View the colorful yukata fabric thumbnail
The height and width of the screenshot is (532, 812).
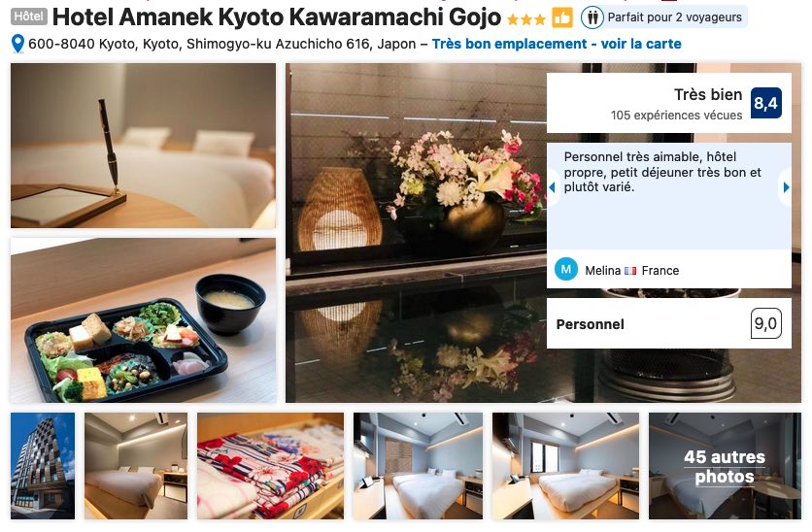(x=270, y=466)
